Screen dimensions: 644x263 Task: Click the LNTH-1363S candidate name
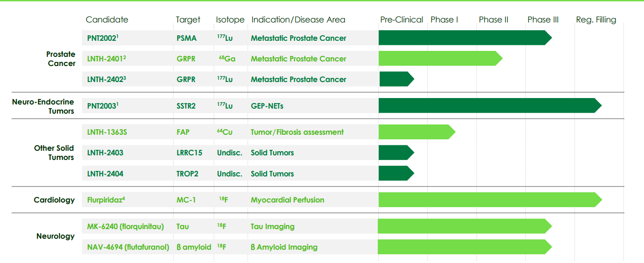[x=107, y=132]
